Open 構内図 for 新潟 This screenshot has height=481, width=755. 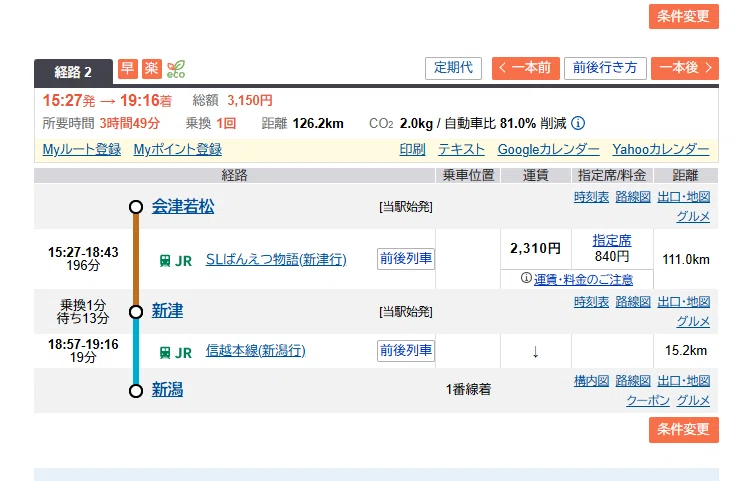point(591,381)
